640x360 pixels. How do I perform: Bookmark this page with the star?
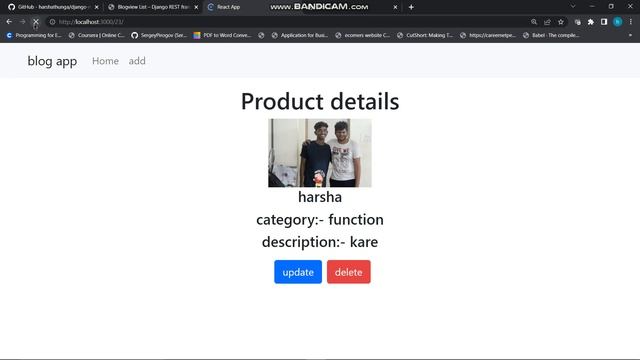[x=561, y=22]
